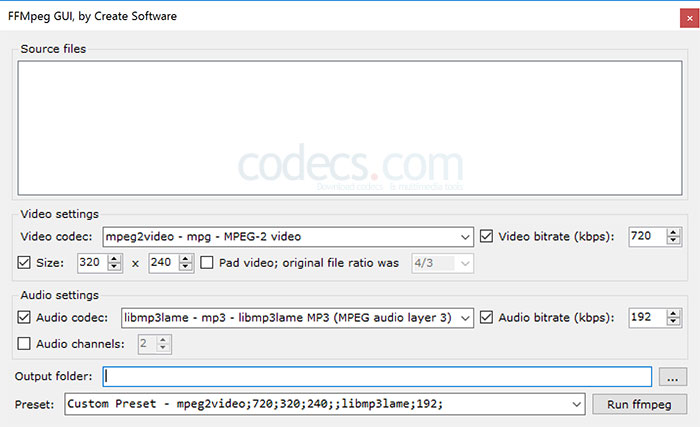Click the width field showing 320
Image resolution: width=700 pixels, height=427 pixels.
click(x=92, y=263)
